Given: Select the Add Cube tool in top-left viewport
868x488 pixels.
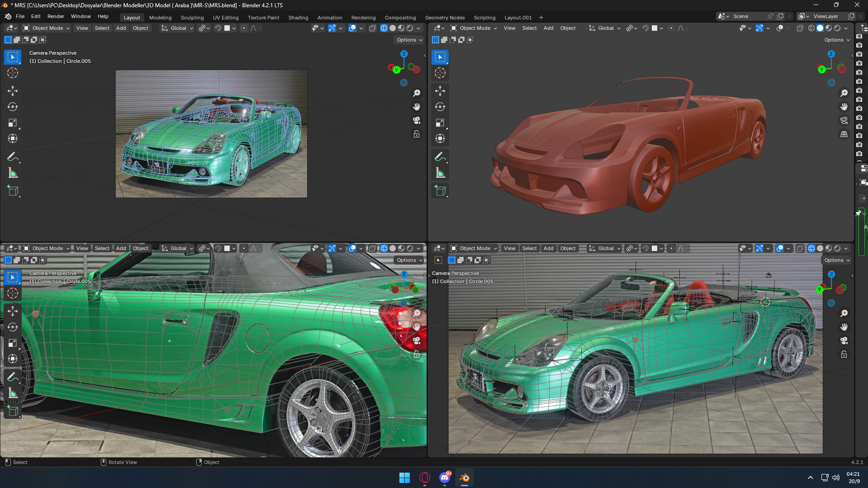Looking at the screenshot, I should (13, 191).
